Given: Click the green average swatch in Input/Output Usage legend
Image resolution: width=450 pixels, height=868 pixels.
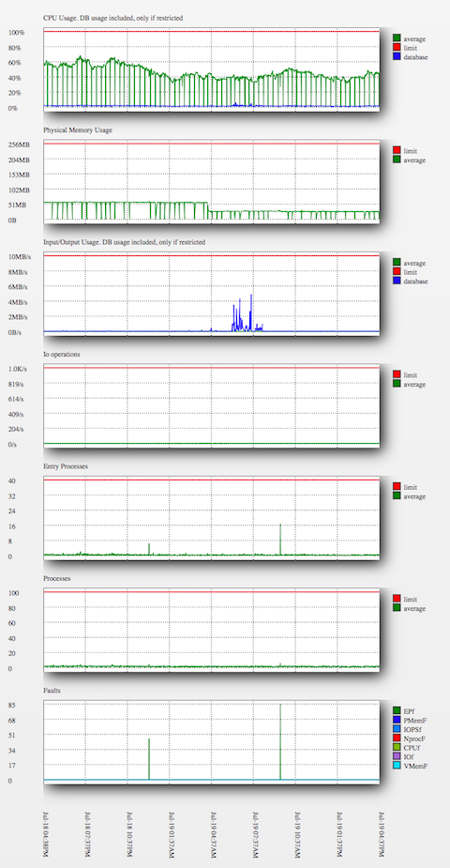Looking at the screenshot, I should 397,263.
